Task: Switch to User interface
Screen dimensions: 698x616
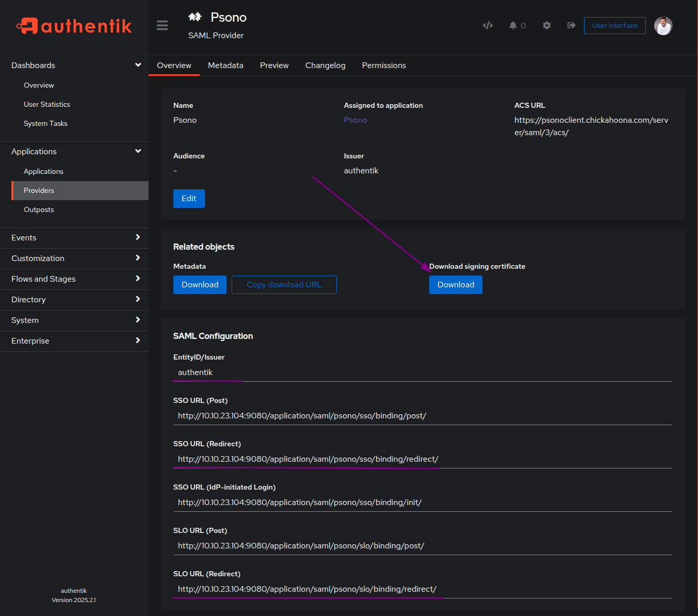Action: point(614,25)
